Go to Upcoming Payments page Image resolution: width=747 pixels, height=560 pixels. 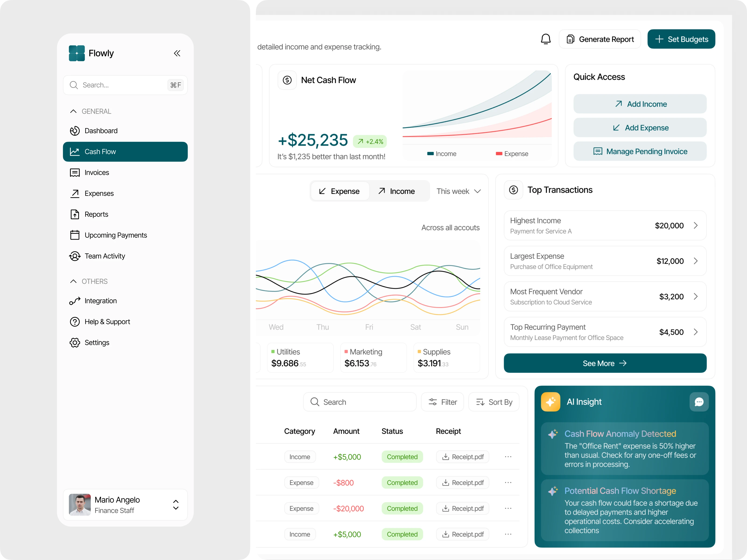point(116,235)
